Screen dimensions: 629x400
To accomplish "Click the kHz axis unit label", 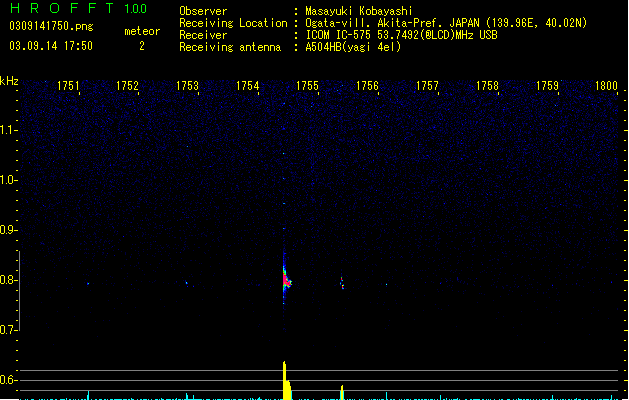I will pos(9,81).
